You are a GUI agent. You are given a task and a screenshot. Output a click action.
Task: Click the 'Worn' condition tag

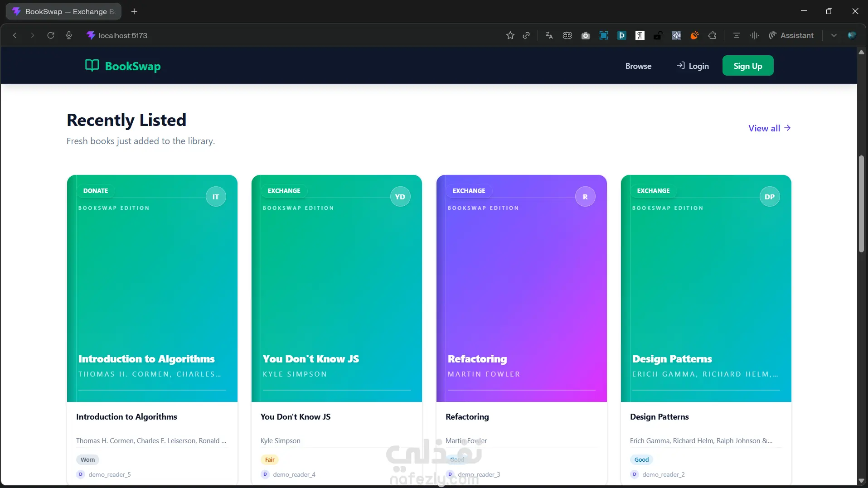click(88, 459)
